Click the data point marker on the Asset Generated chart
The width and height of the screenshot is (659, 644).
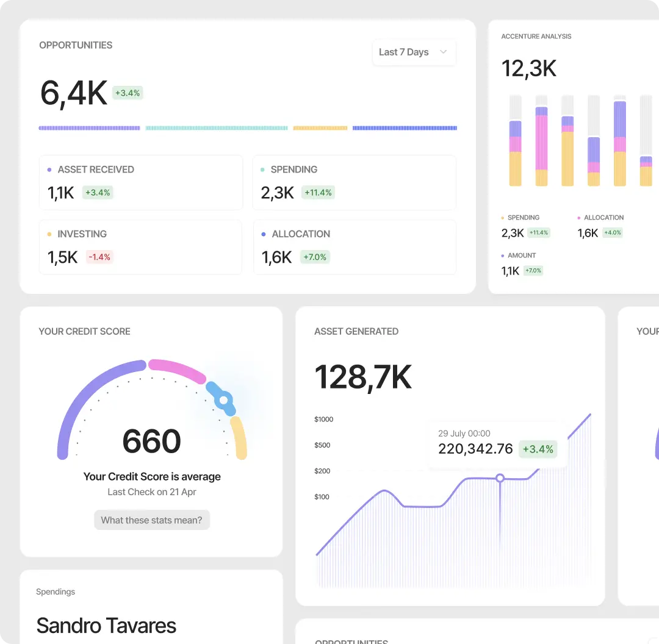[x=499, y=479]
